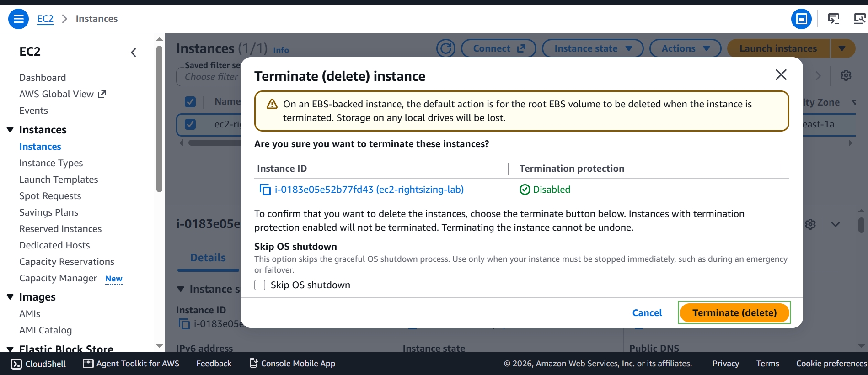Collapse the Images sidebar section
868x375 pixels.
pyautogui.click(x=10, y=297)
